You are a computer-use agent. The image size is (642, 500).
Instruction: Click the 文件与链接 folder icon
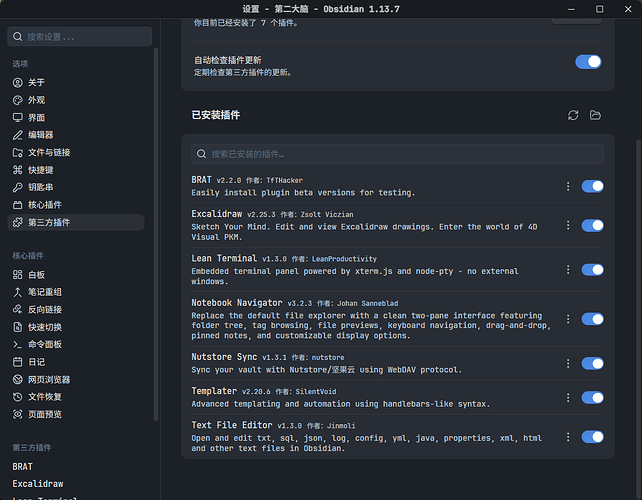click(x=18, y=153)
